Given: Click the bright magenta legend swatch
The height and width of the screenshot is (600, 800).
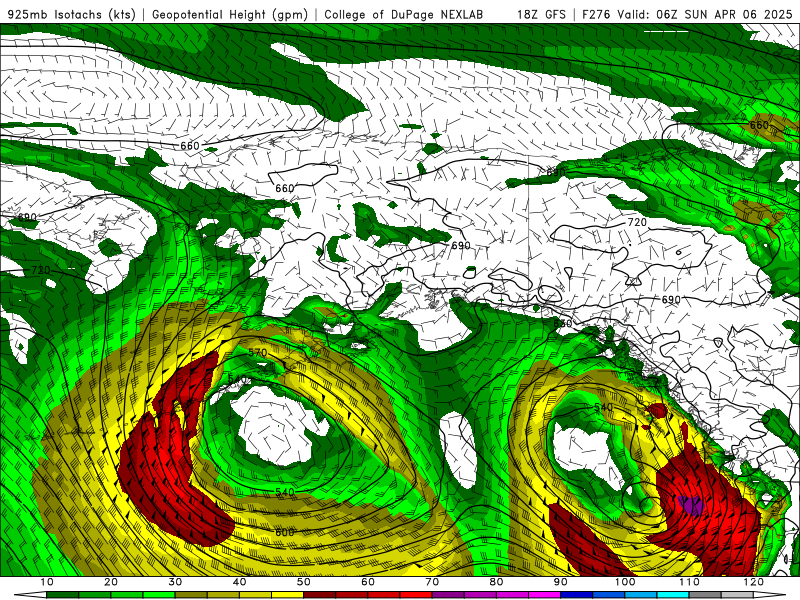Looking at the screenshot, I should click(x=544, y=595).
